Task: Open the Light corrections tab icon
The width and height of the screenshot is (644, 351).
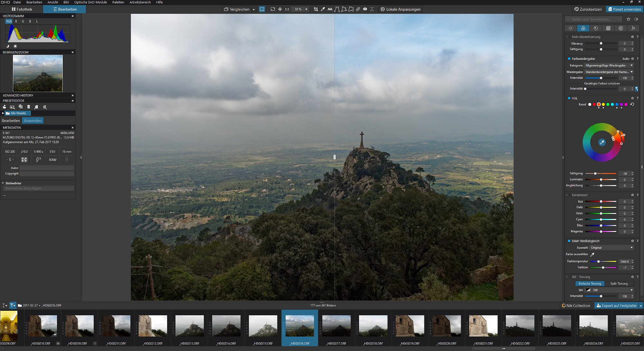Action: (x=571, y=28)
